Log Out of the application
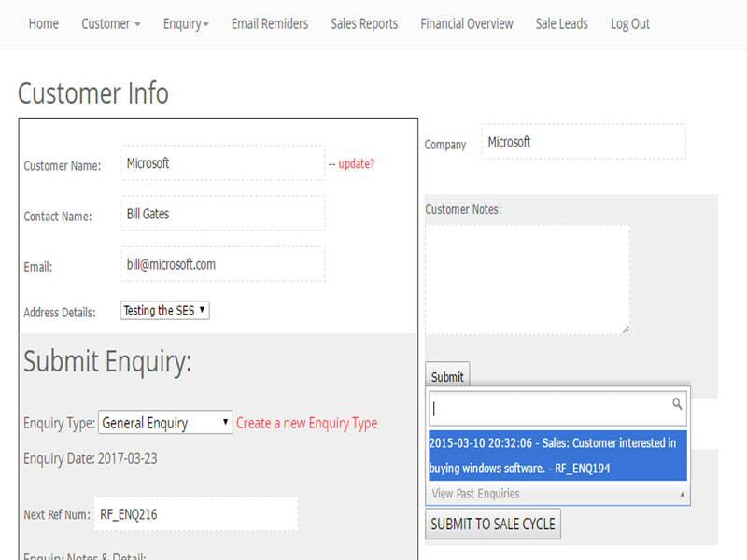The width and height of the screenshot is (747, 560). (x=630, y=24)
